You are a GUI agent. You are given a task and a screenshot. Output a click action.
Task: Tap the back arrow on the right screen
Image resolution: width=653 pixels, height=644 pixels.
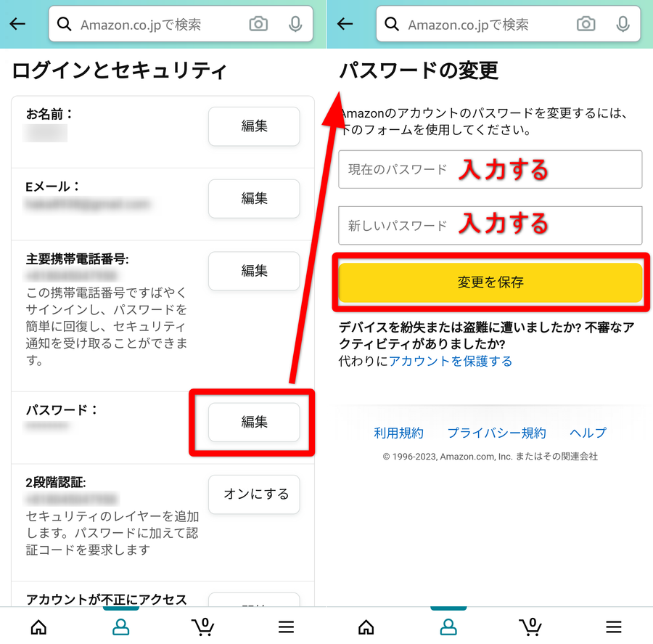[345, 24]
